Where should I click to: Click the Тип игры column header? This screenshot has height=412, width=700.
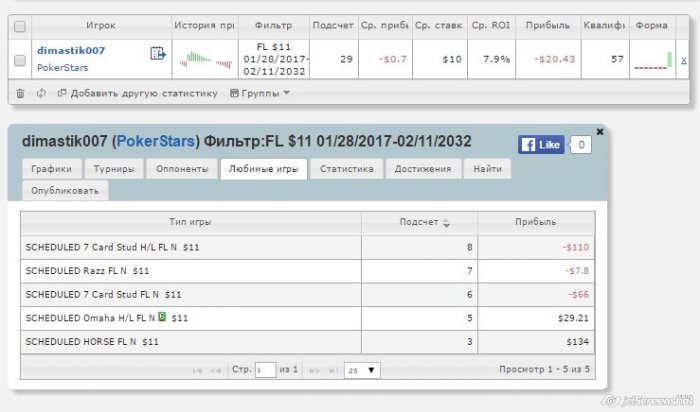(191, 222)
